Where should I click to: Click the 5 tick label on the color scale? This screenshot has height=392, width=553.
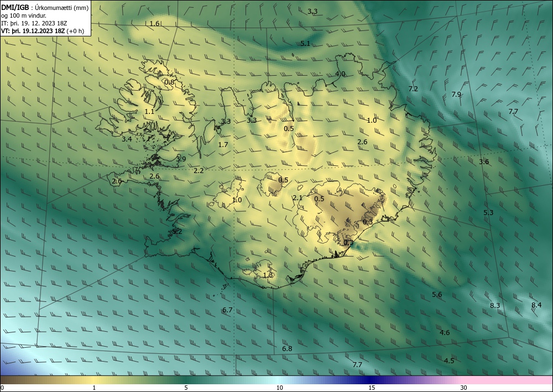186,388
